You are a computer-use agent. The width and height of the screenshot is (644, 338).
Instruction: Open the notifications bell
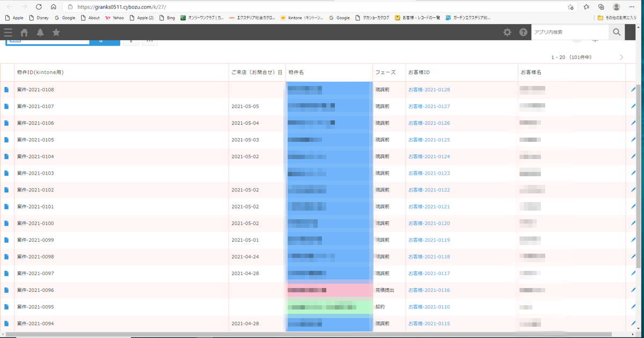pos(40,33)
